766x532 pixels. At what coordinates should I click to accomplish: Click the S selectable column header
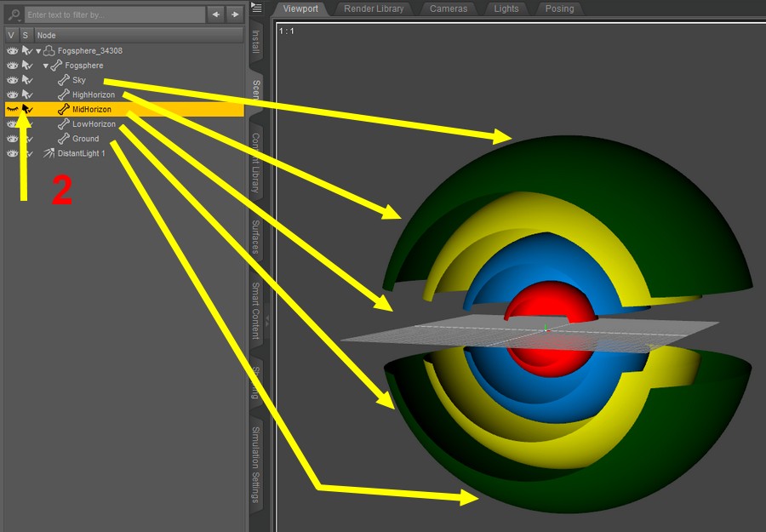(26, 35)
